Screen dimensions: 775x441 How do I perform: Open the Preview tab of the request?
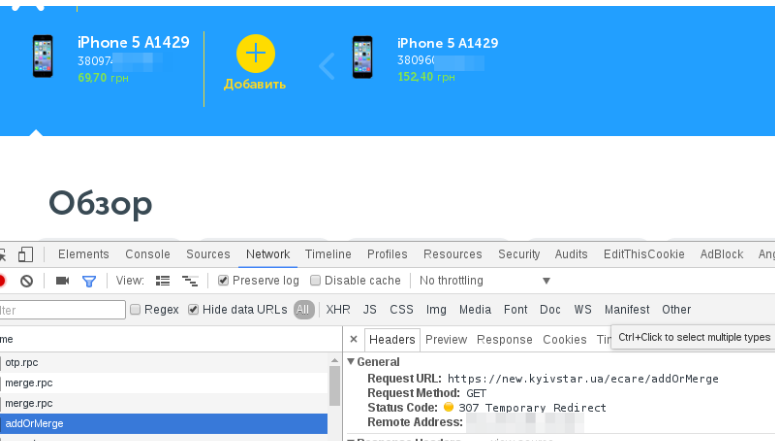pyautogui.click(x=446, y=340)
